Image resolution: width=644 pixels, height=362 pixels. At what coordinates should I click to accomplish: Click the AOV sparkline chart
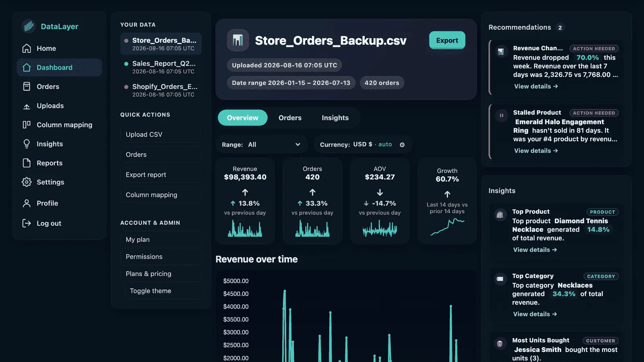pyautogui.click(x=380, y=229)
